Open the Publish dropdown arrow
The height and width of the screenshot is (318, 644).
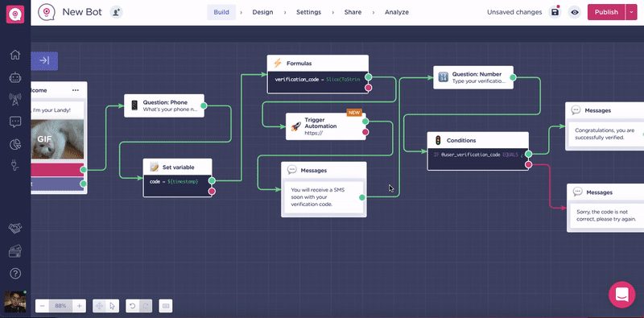pyautogui.click(x=631, y=12)
